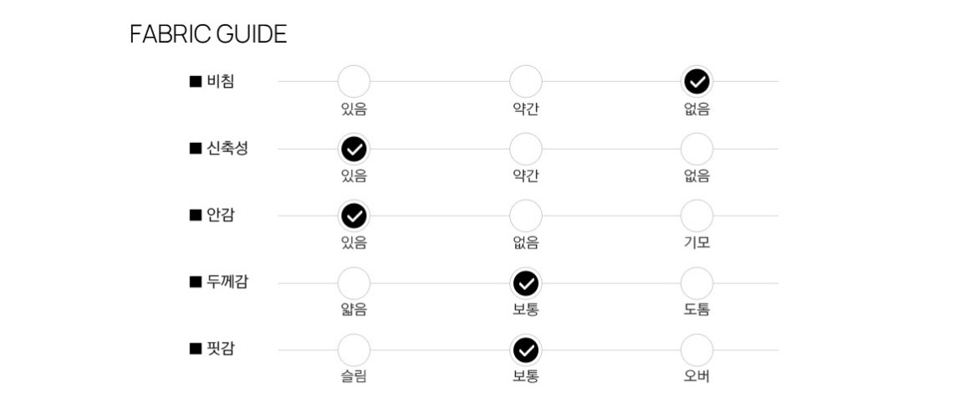This screenshot has width=980, height=408.
Task: Click checked 있음 circle for 신축성
Action: pos(354,149)
